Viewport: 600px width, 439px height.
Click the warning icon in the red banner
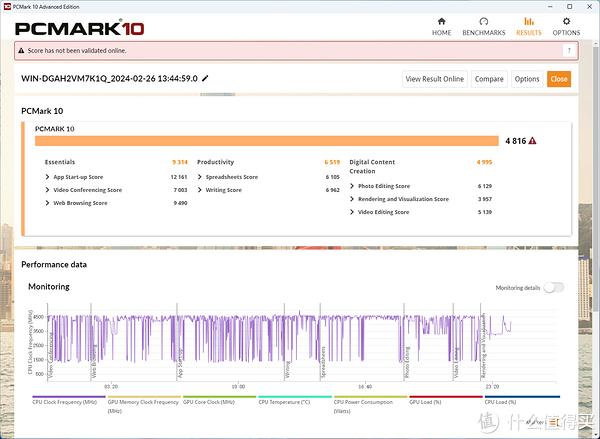pos(23,50)
